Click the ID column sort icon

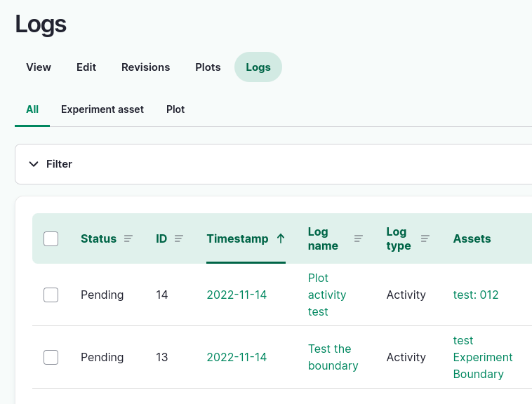click(x=179, y=238)
